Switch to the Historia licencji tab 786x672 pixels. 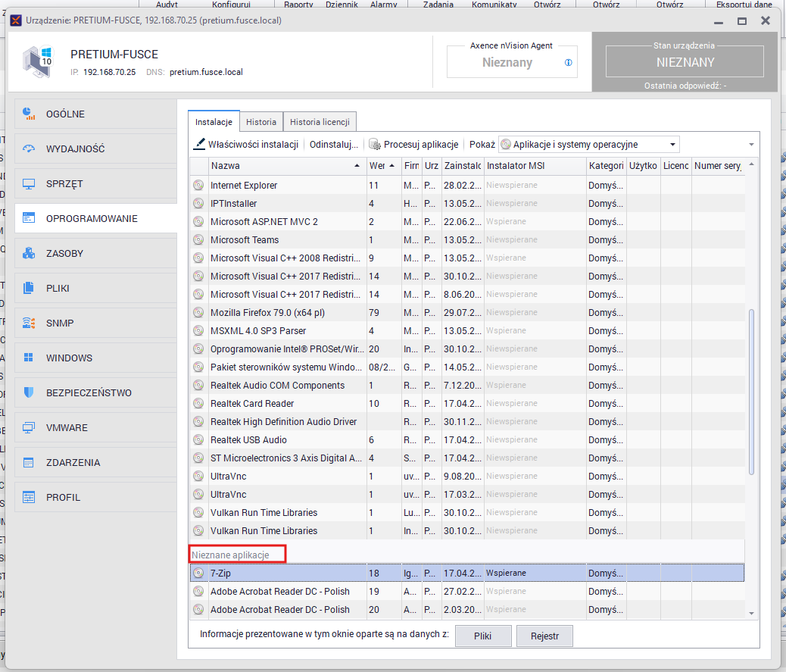pyautogui.click(x=320, y=122)
